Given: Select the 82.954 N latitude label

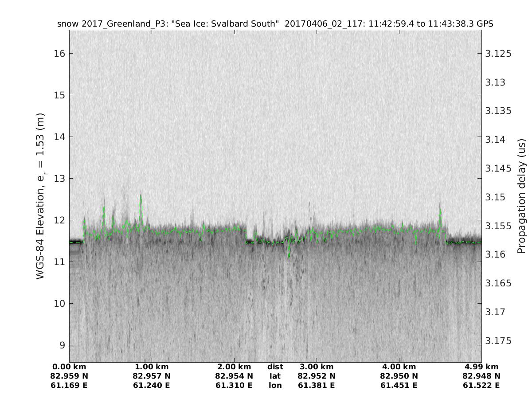Looking at the screenshot, I should pyautogui.click(x=234, y=376).
